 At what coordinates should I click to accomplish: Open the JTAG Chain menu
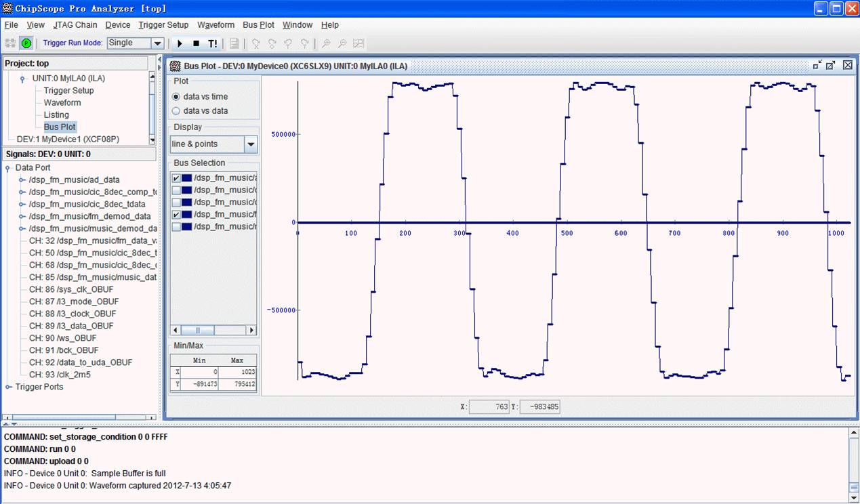coord(76,25)
